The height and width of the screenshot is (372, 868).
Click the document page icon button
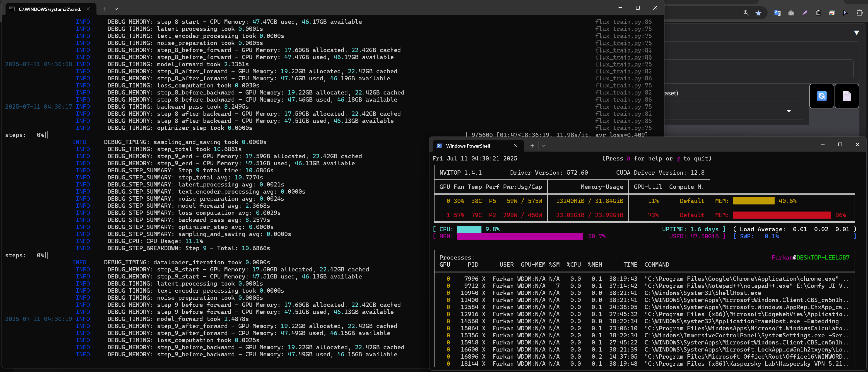point(847,96)
